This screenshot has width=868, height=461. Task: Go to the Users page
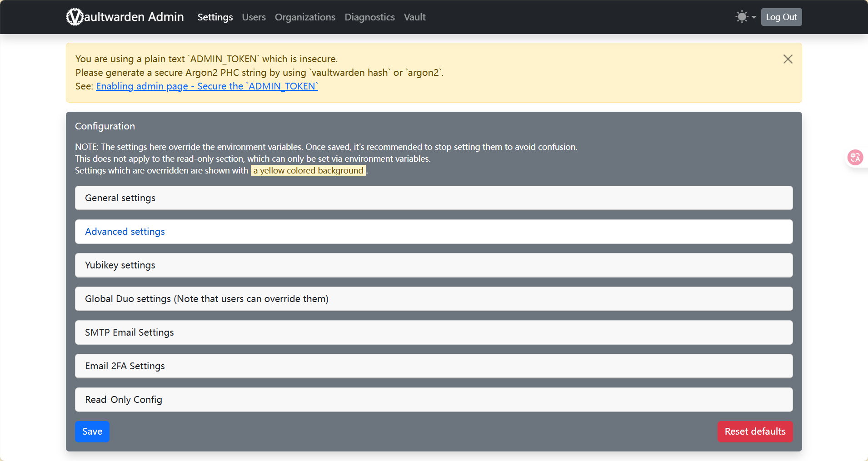254,17
